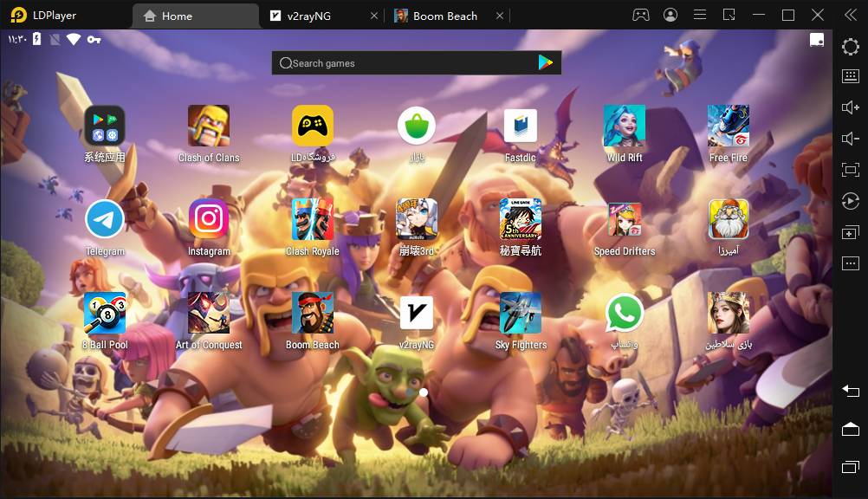The image size is (868, 499).
Task: Open user account icon in title bar
Action: (670, 15)
